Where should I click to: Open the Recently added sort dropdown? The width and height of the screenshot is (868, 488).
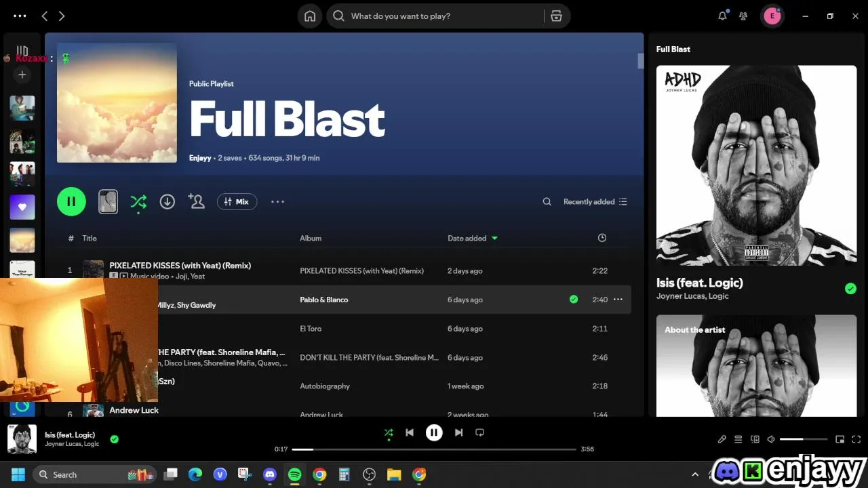[x=595, y=201]
